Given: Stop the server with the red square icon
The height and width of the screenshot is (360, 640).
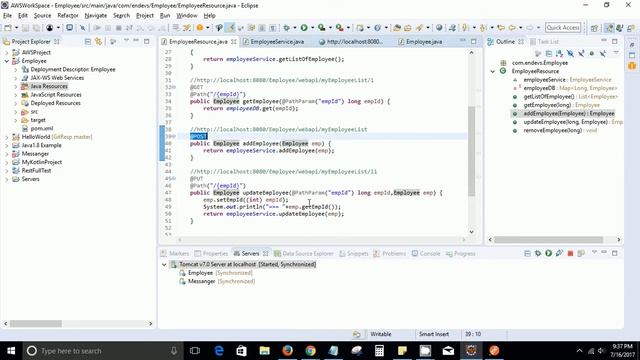Looking at the screenshot, I should (570, 253).
